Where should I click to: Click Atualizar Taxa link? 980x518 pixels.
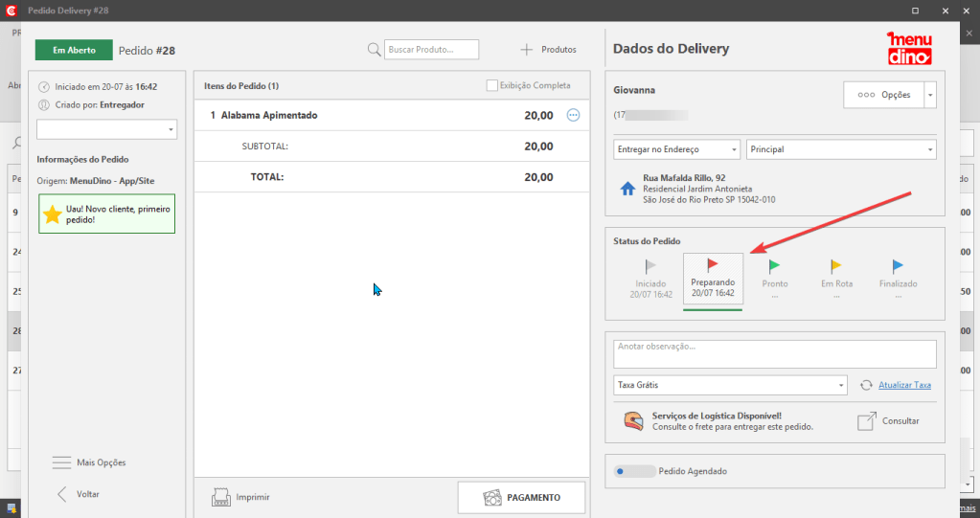point(904,385)
